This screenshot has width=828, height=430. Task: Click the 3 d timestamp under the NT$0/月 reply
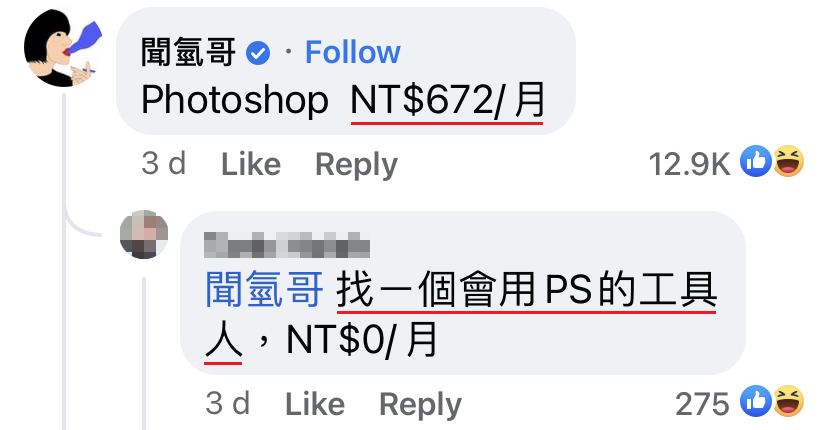click(x=228, y=404)
